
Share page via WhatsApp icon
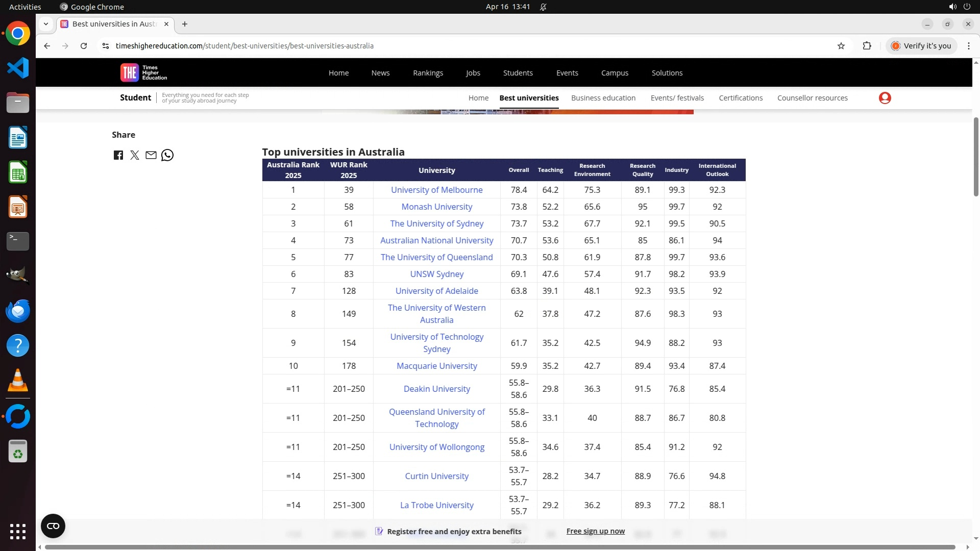point(167,155)
